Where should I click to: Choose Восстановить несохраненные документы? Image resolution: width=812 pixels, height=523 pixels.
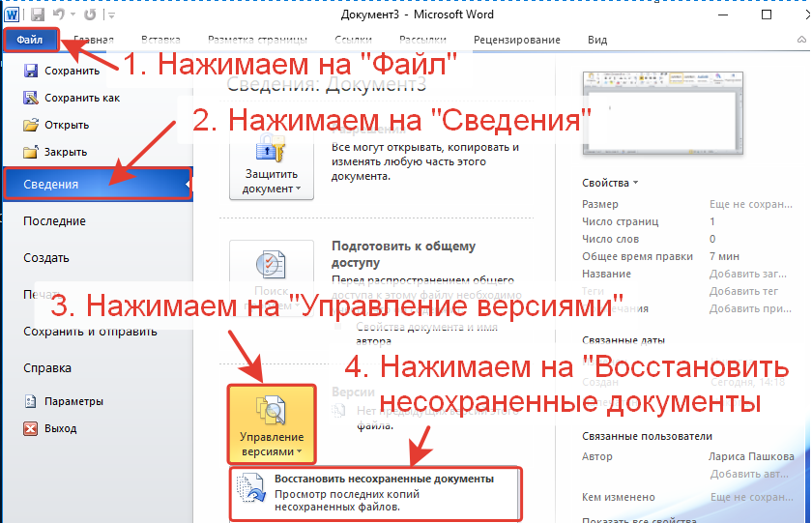pyautogui.click(x=375, y=493)
